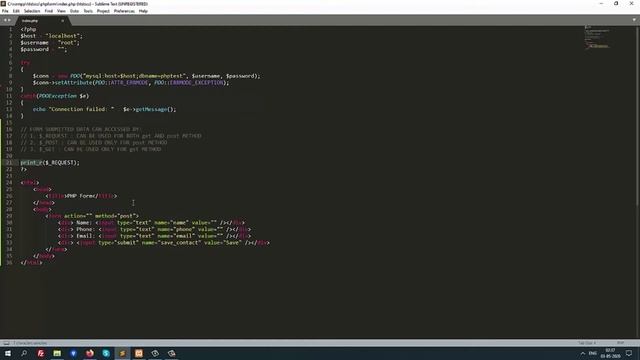640x360 pixels.
Task: Click the submit save_contact input line
Action: coord(164,242)
